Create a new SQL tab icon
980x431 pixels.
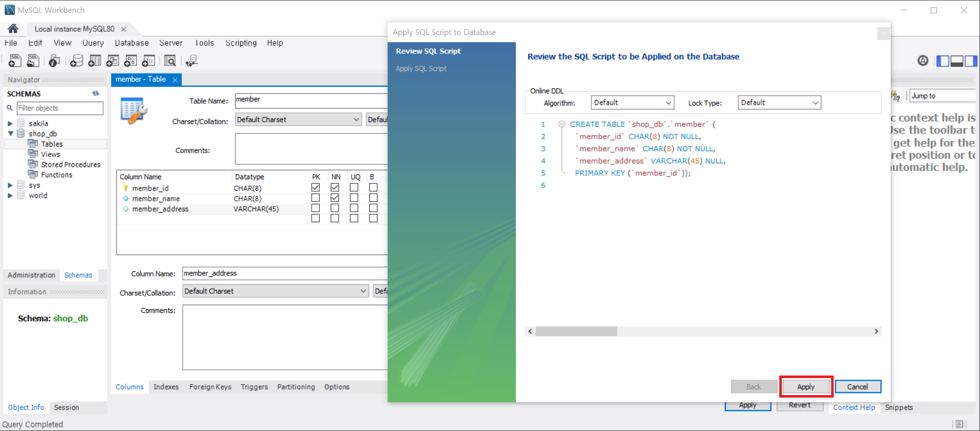[15, 61]
